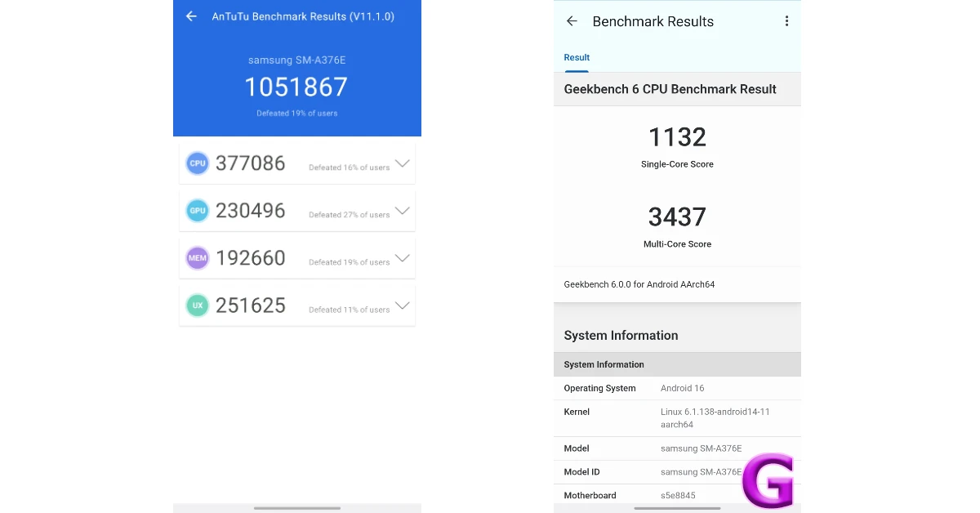Click 'Geekbench 6.0.0 for Android AArch64' text
The image size is (980, 513).
point(639,284)
